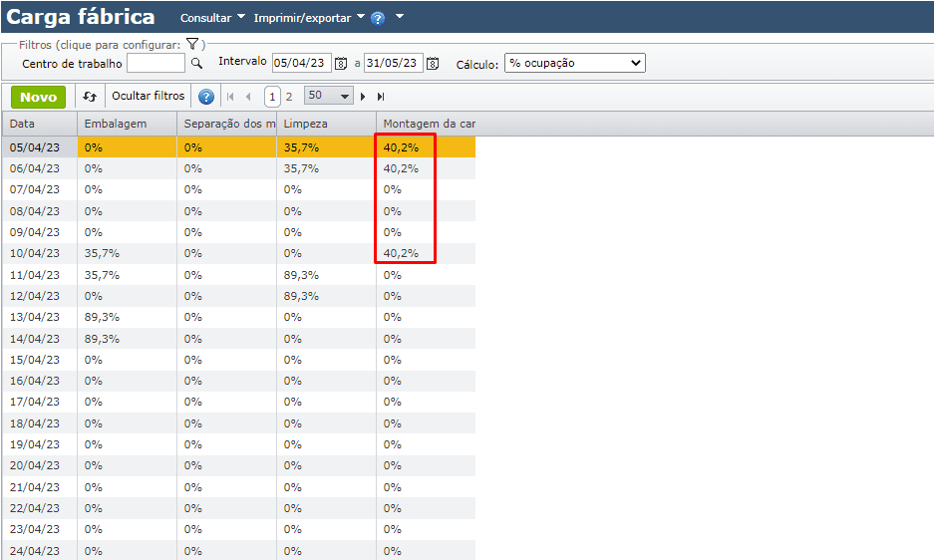Click Ocultar filtros button

[x=149, y=96]
